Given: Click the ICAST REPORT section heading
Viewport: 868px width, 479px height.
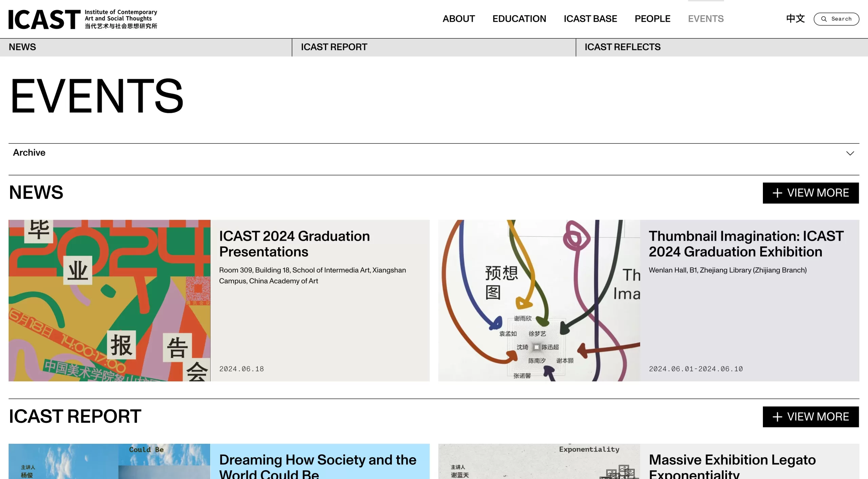Looking at the screenshot, I should point(75,416).
